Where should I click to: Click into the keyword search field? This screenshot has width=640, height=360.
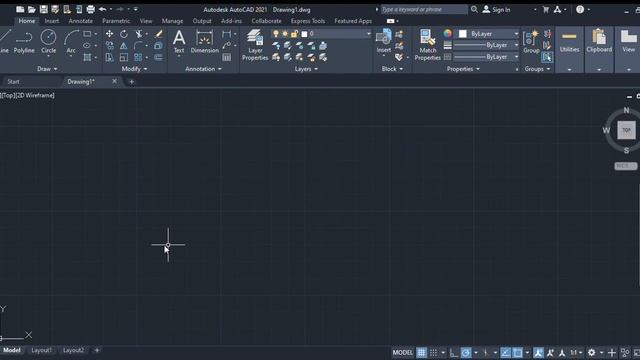[x=424, y=9]
